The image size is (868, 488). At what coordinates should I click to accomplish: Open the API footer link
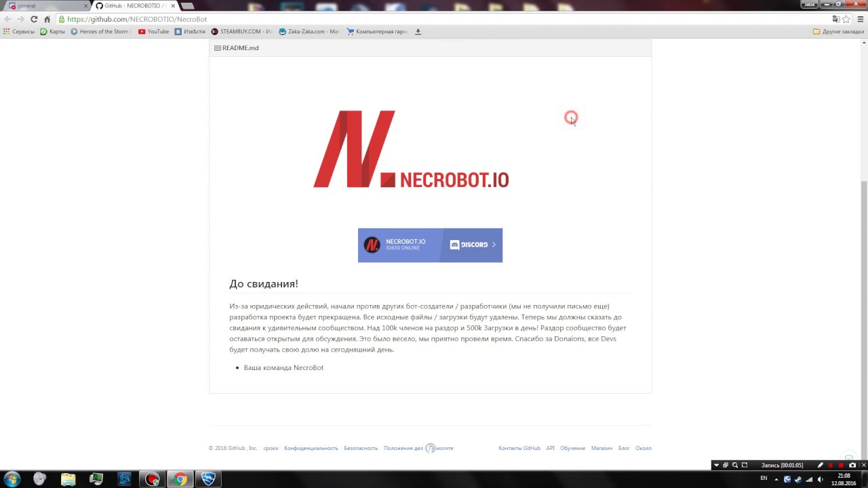coord(551,448)
